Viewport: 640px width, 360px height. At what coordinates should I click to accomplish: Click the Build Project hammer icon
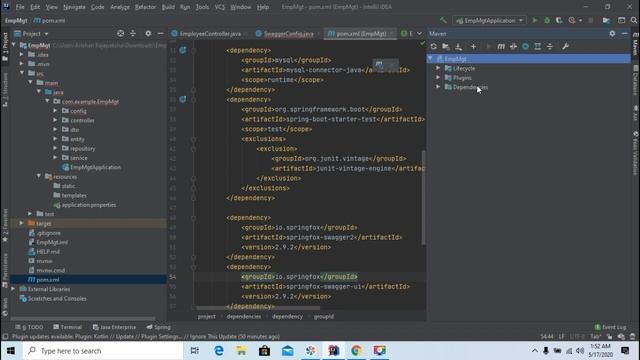click(x=443, y=20)
